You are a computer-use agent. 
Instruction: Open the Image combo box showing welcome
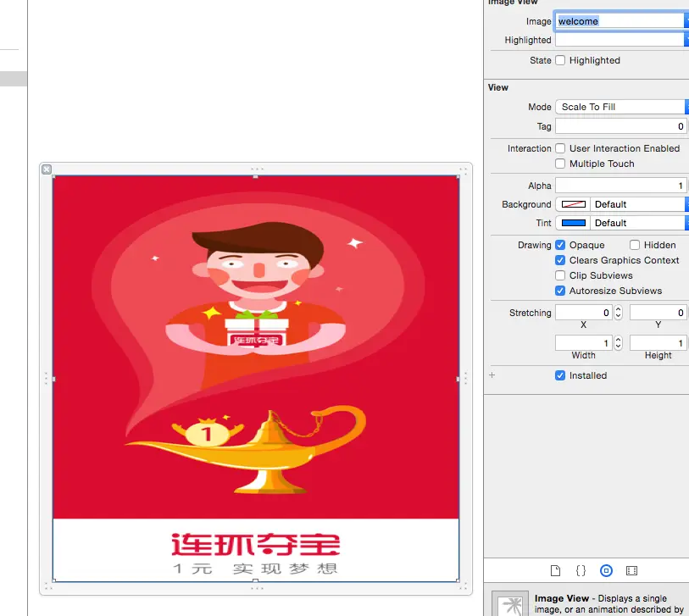(620, 21)
